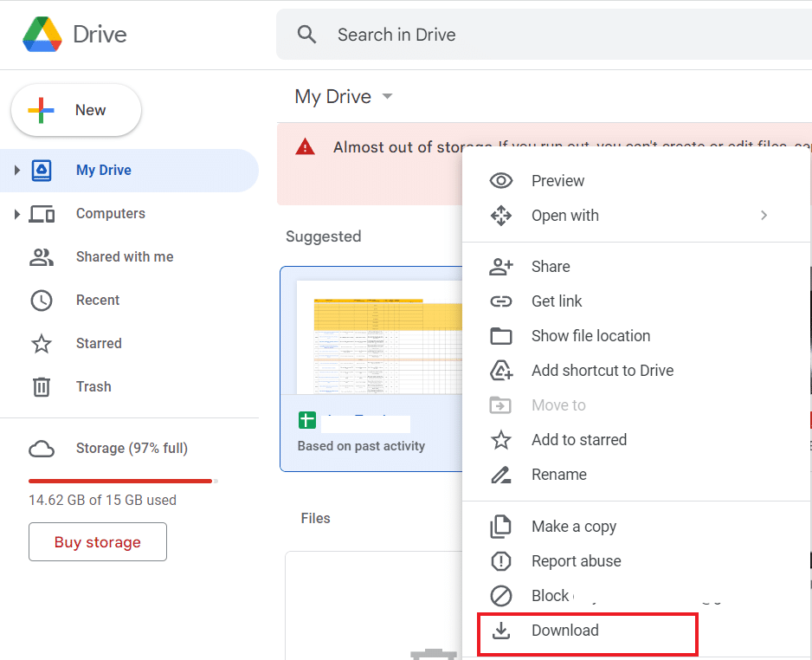
Task: Click the Starred star icon in sidebar
Action: (42, 344)
